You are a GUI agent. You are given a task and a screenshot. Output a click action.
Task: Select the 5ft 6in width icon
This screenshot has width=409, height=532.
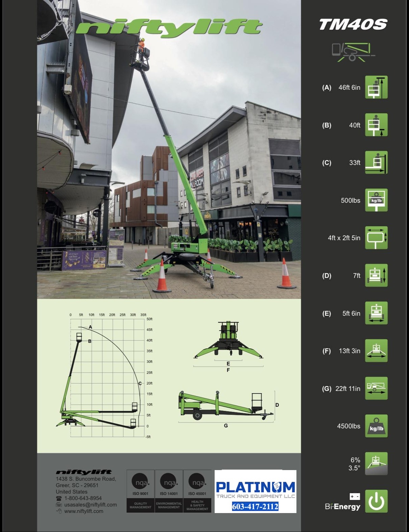point(376,313)
